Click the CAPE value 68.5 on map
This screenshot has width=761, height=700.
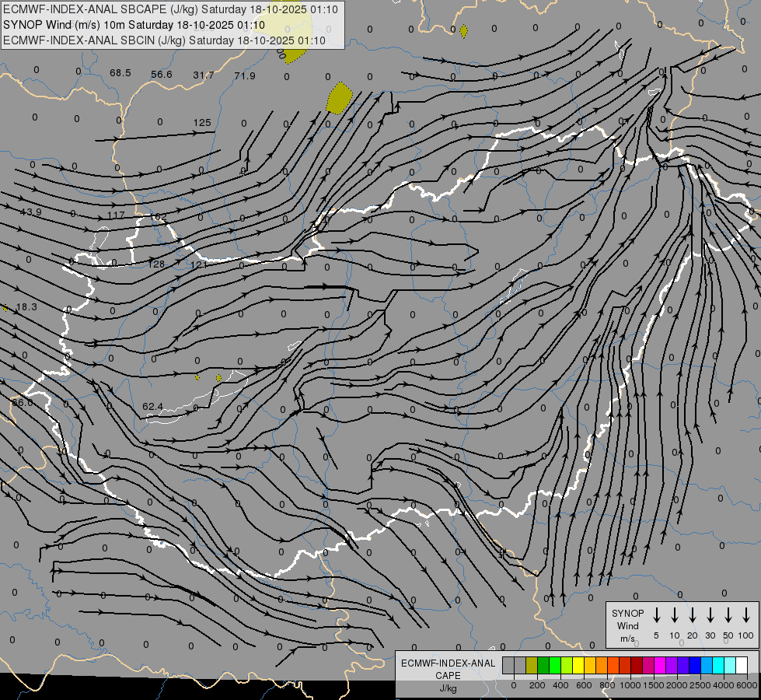coord(120,73)
